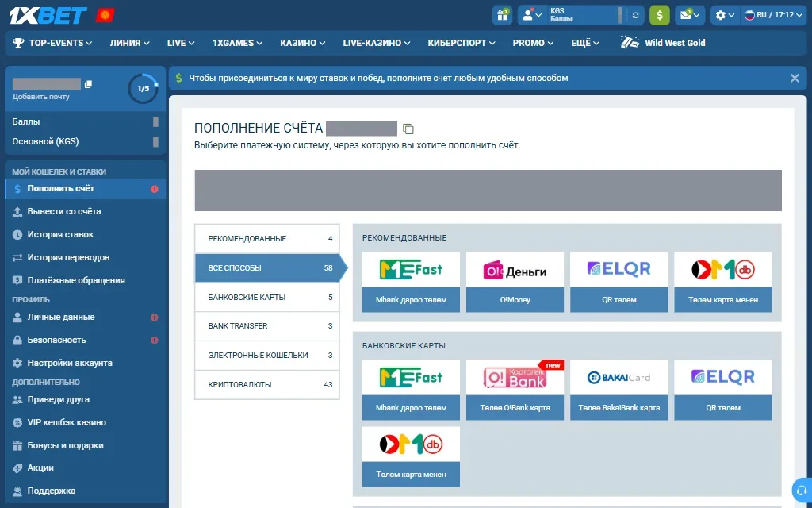This screenshot has width=812, height=508.
Task: Open the RU language selector
Action: 774,15
